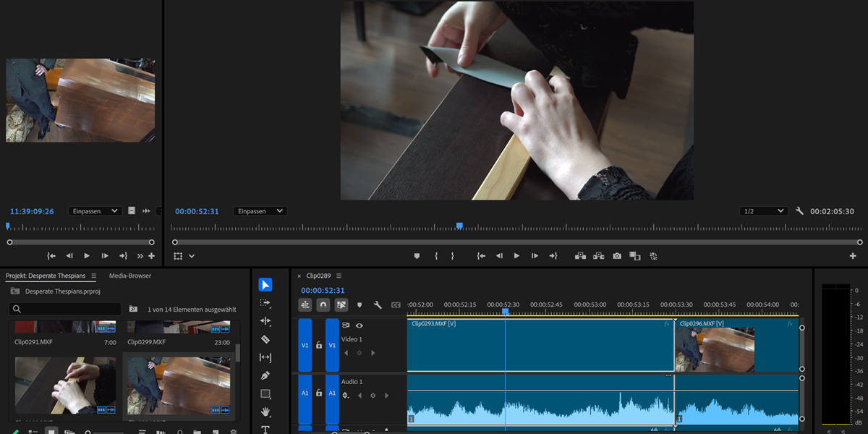Select the Pen tool
This screenshot has height=434, width=868.
[x=265, y=376]
